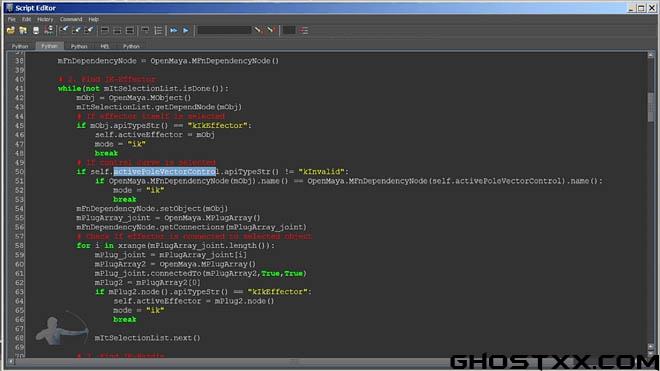Click the 'for i in xrange' loop line
This screenshot has height=371, width=660.
pos(176,246)
